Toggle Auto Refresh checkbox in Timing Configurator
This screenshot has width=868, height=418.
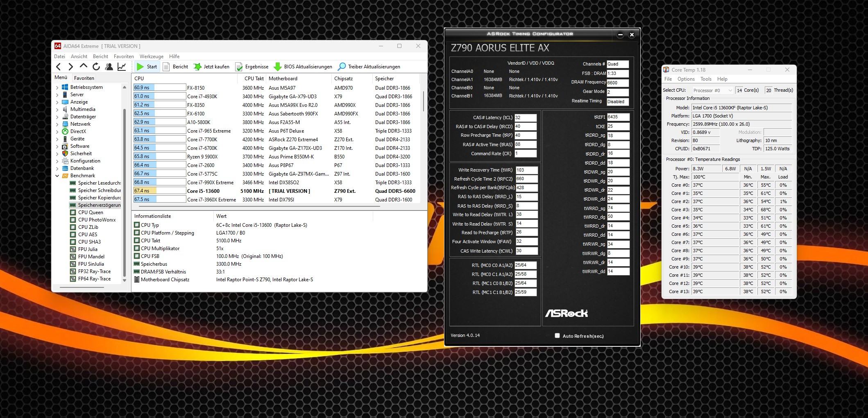[x=557, y=336]
